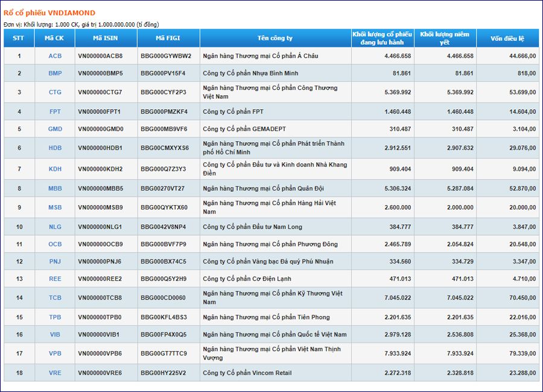Open the FPT stock code link
This screenshot has width=543, height=392.
click(55, 112)
